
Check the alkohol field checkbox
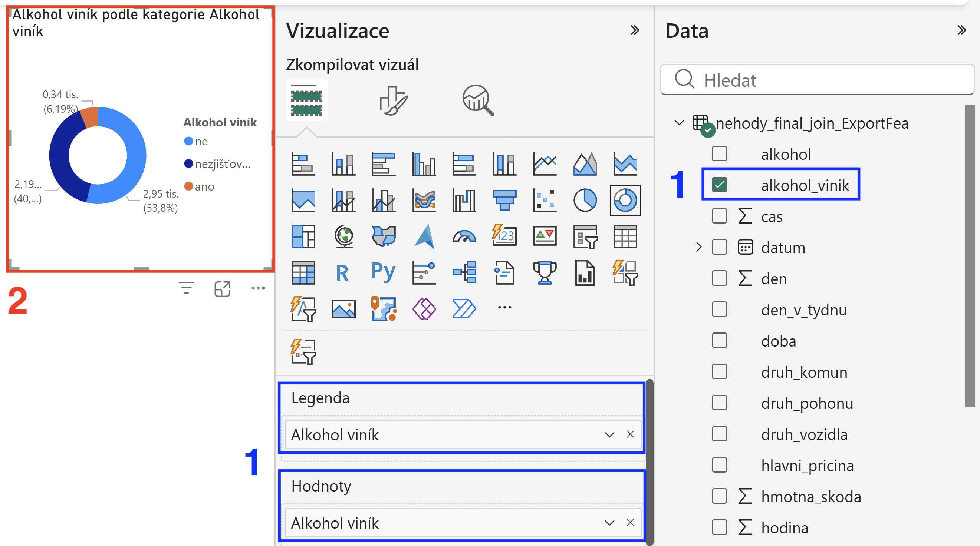click(x=719, y=153)
